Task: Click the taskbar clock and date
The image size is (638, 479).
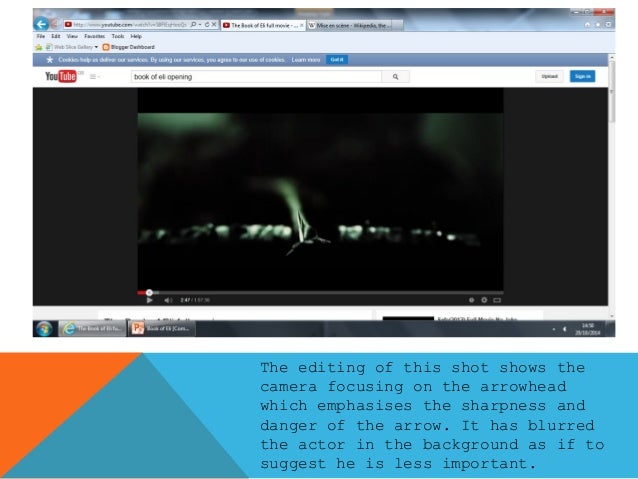Action: coord(588,329)
